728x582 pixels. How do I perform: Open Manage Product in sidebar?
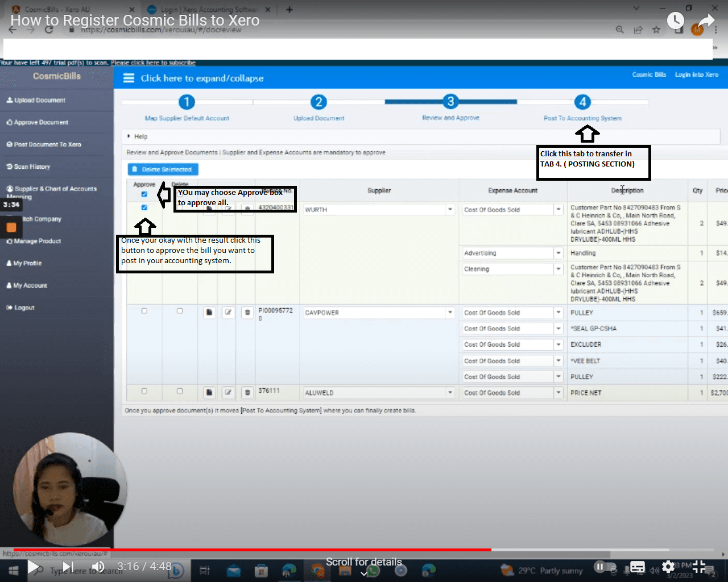coord(34,241)
